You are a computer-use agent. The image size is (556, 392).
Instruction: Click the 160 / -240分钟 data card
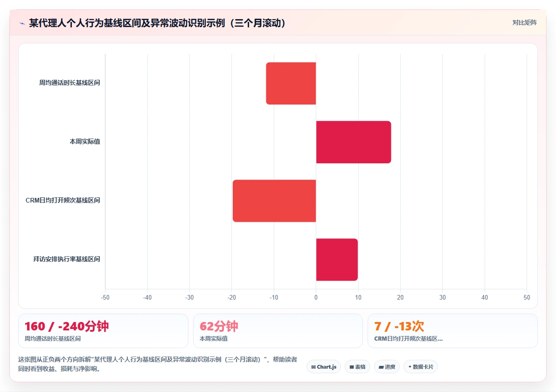click(x=103, y=330)
